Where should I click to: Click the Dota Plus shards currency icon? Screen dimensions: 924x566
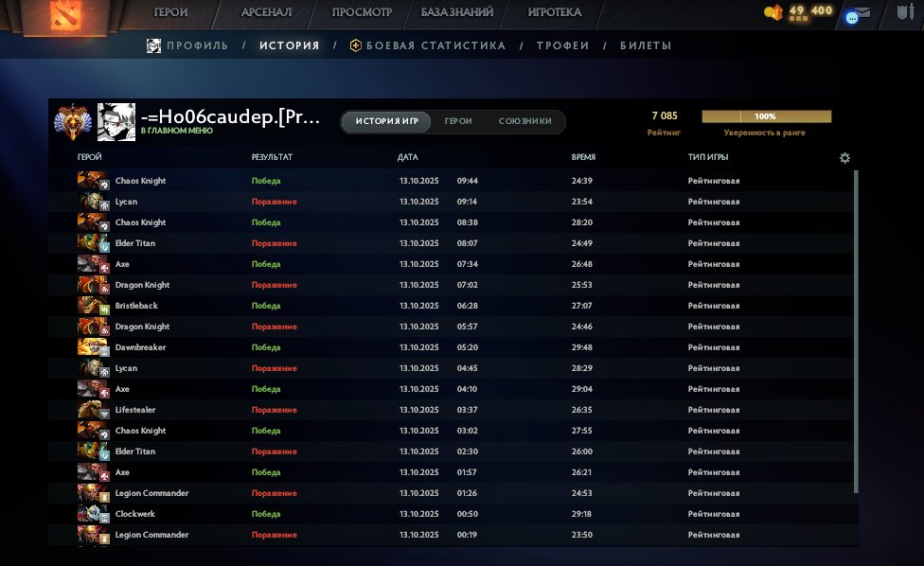773,12
